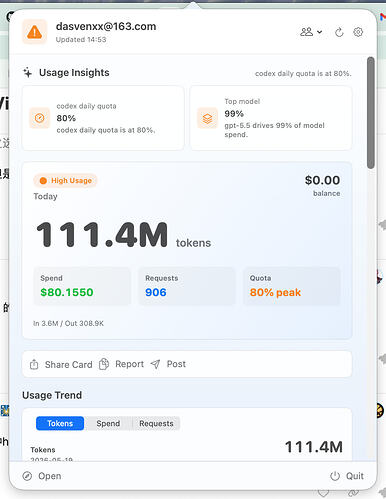This screenshot has height=499, width=386.
Task: Switch Usage Trend to Tokens tab
Action: (60, 423)
